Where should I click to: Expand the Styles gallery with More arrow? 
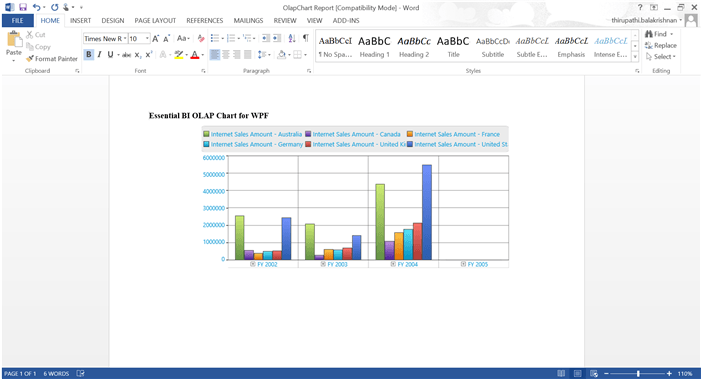pyautogui.click(x=635, y=57)
